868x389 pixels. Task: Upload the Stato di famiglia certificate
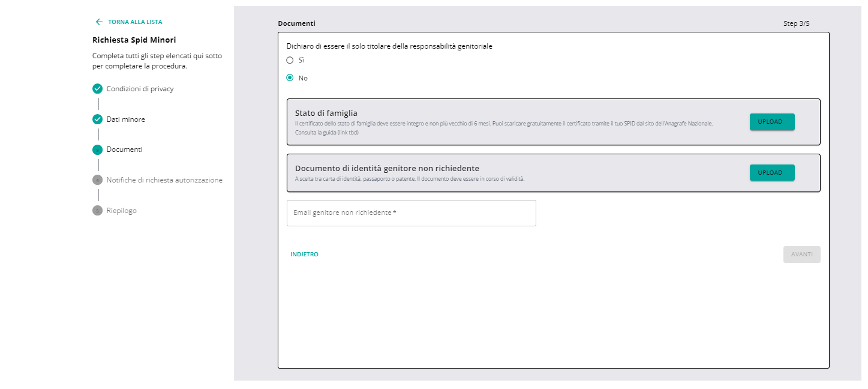[x=772, y=122]
